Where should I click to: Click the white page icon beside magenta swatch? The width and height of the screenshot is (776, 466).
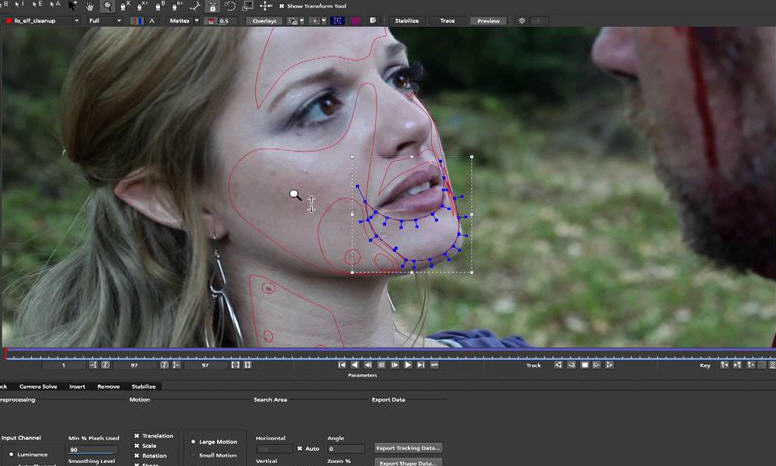coord(373,21)
